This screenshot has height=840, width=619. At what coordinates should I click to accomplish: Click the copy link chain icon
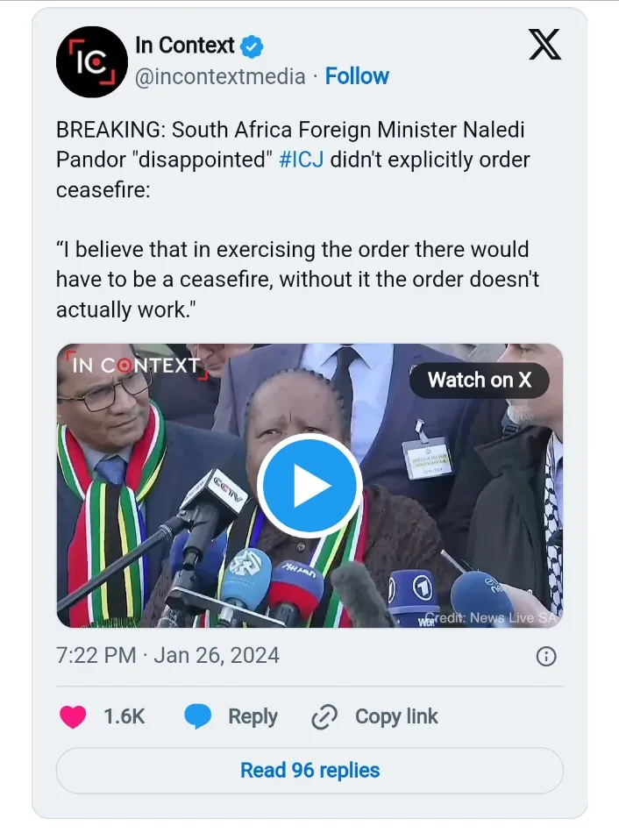(x=324, y=717)
